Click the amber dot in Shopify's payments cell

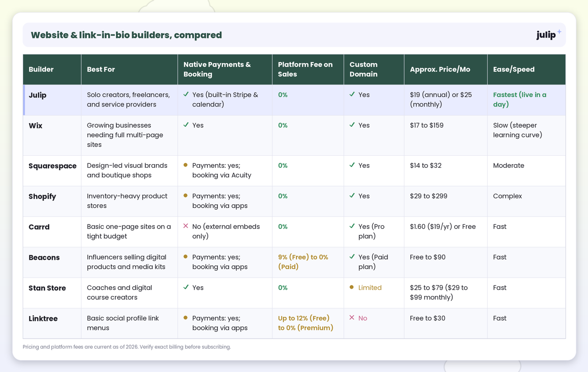pyautogui.click(x=186, y=196)
